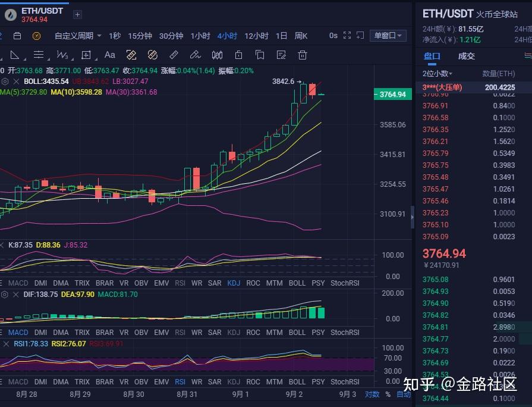This screenshot has width=532, height=407.
Task: Click the large red 3764.94 last price
Action: pyautogui.click(x=444, y=253)
